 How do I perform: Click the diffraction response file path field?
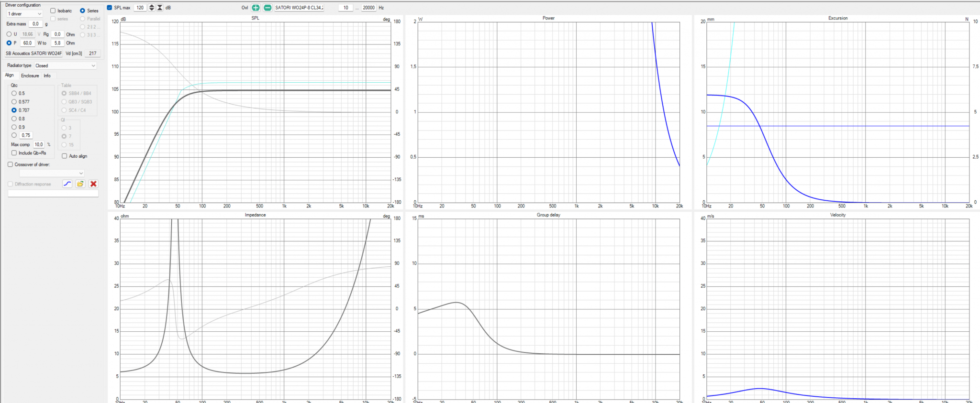[53, 194]
